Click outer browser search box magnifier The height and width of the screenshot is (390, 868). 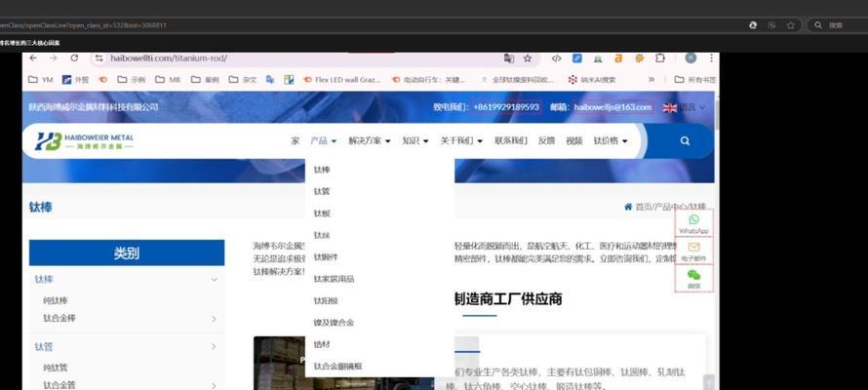pyautogui.click(x=818, y=25)
